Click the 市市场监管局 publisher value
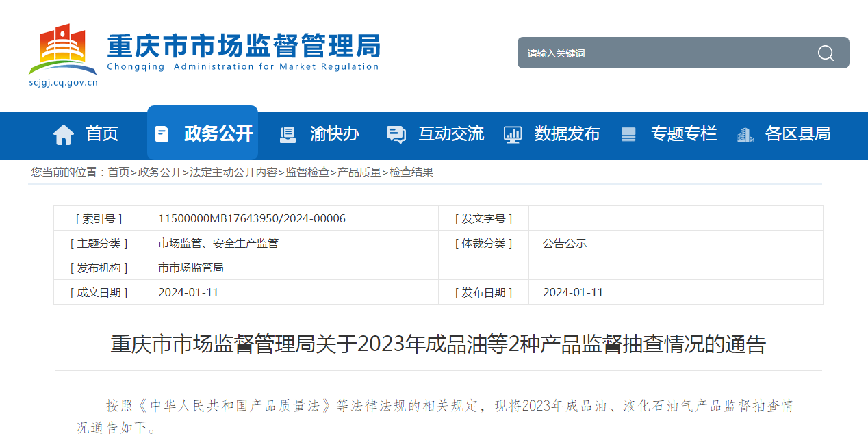This screenshot has width=868, height=438. click(x=191, y=268)
